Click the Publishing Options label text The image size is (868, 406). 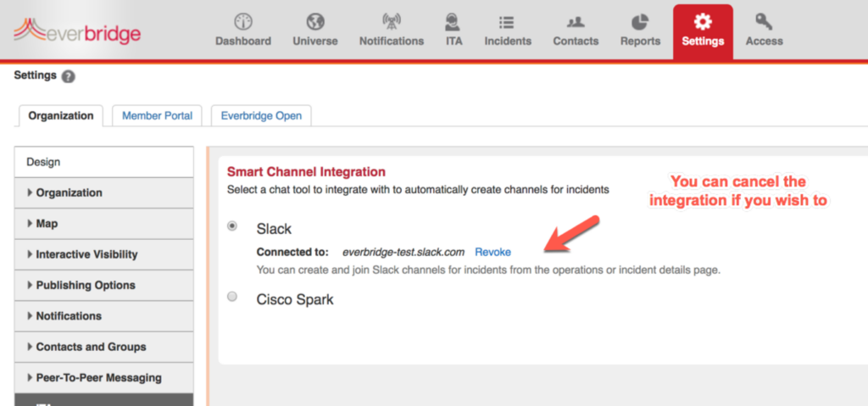[86, 286]
